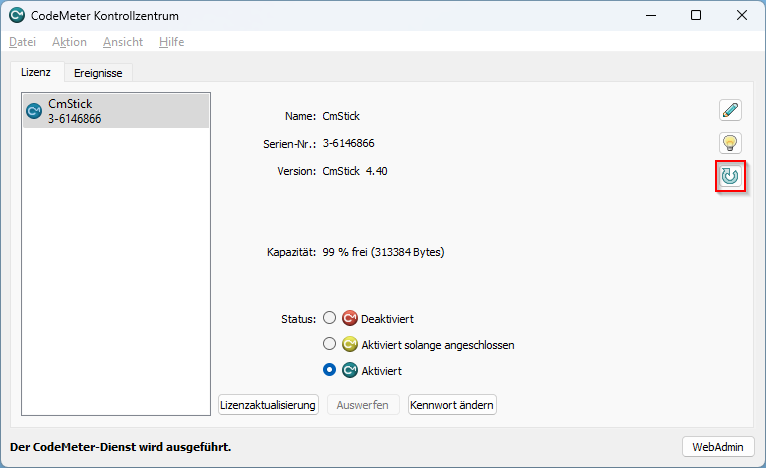Click the CmStick icon in license list
Viewport: 766px width, 468px height.
point(35,111)
